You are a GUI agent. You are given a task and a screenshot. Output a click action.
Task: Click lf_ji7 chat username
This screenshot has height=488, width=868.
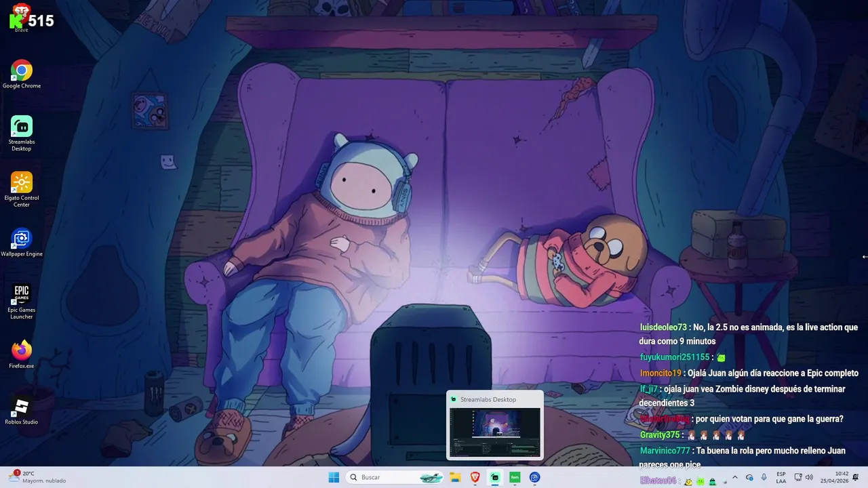pos(649,389)
